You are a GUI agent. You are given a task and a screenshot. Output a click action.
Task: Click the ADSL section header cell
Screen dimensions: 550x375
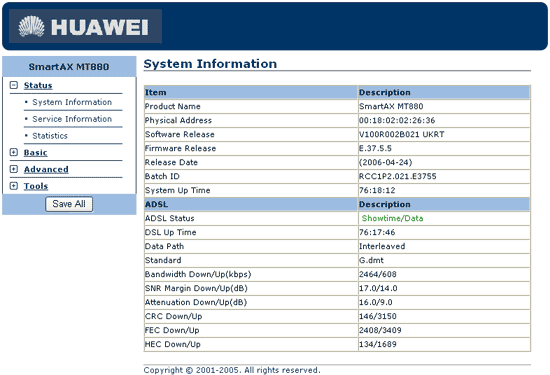pos(251,204)
